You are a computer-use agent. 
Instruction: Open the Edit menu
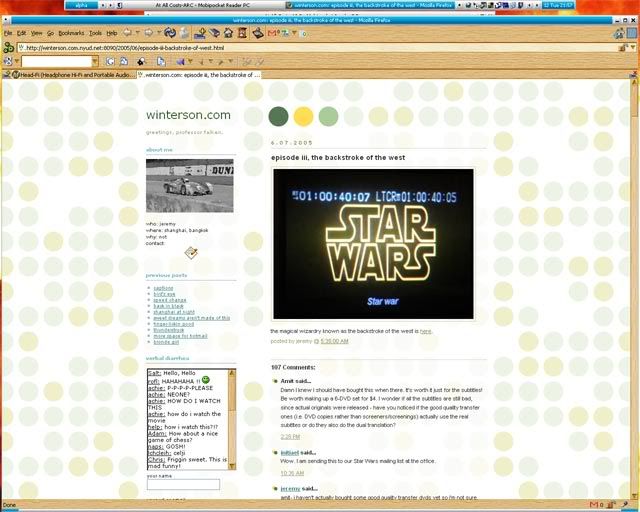point(21,33)
